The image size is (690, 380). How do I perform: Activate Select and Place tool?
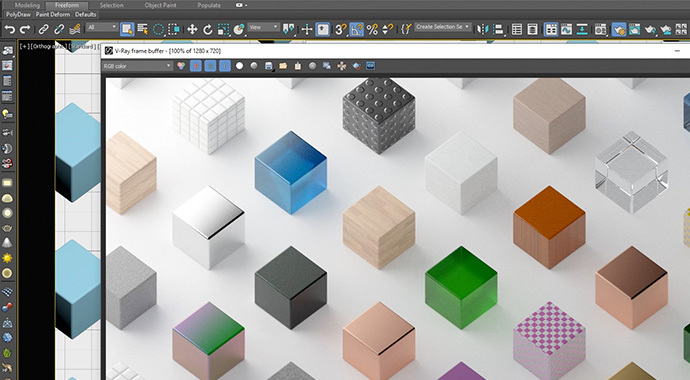(x=239, y=29)
